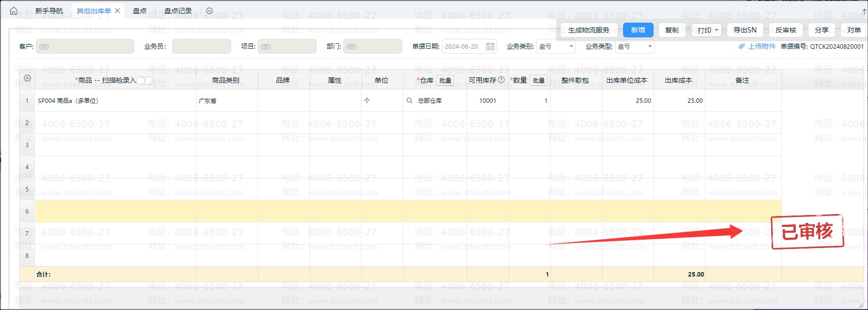The image size is (868, 310).
Task: Click the warehouse search magnifier icon in row 1
Action: [x=409, y=100]
